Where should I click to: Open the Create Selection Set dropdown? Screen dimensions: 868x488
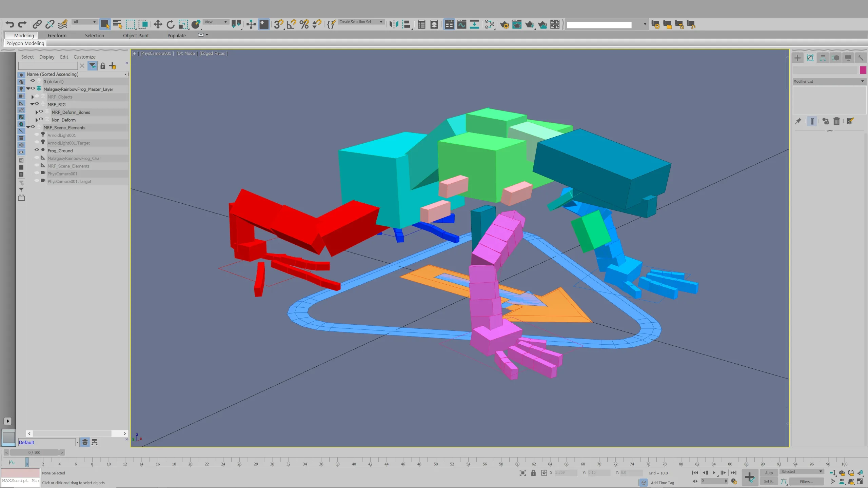click(x=361, y=22)
